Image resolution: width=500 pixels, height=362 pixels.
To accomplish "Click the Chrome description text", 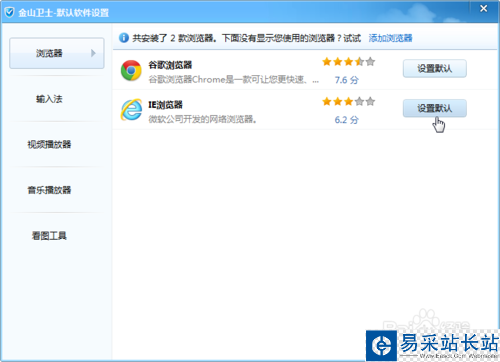I will point(233,80).
